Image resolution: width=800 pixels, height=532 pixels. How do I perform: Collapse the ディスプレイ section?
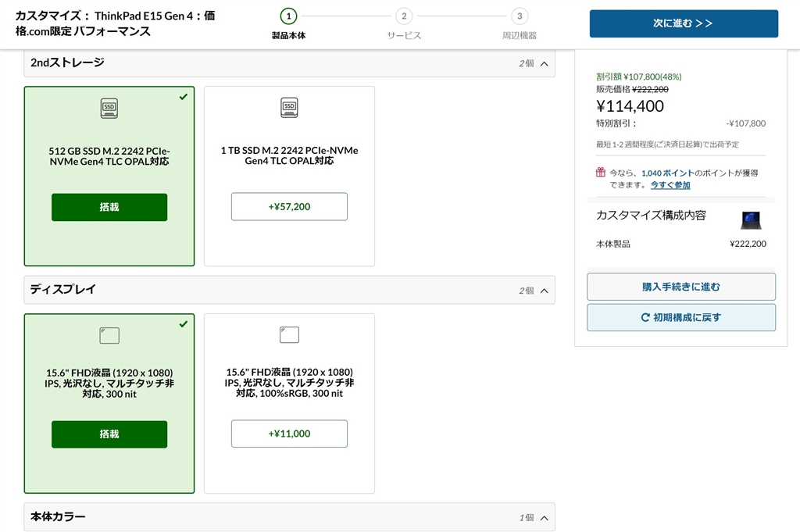pos(544,291)
